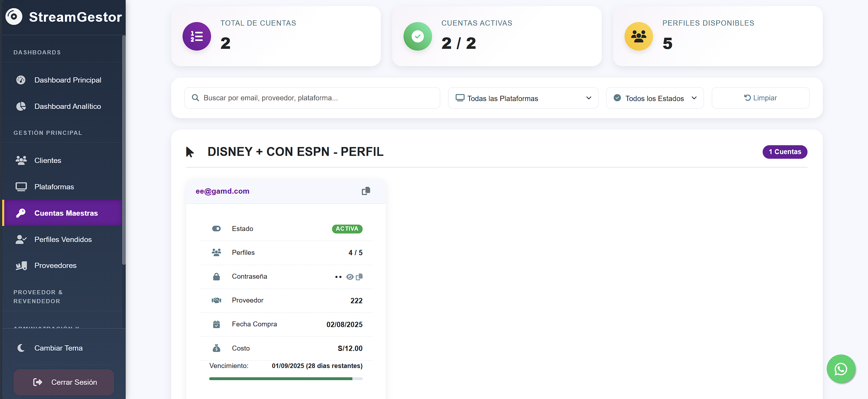Click the Fecha Compra calendar icon
The width and height of the screenshot is (868, 399).
coord(216,324)
